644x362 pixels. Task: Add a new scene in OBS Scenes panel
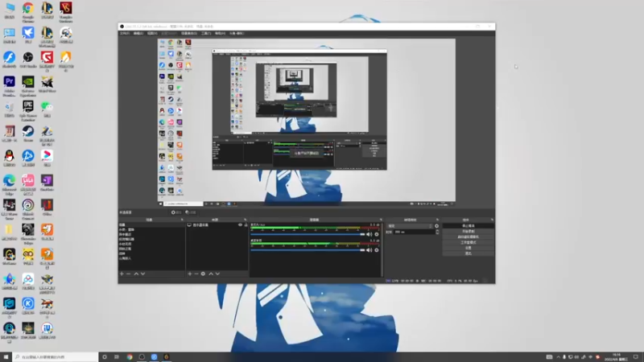(x=122, y=274)
